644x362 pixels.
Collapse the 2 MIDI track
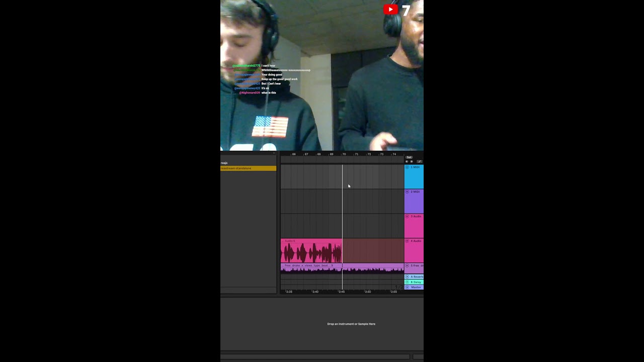(407, 192)
